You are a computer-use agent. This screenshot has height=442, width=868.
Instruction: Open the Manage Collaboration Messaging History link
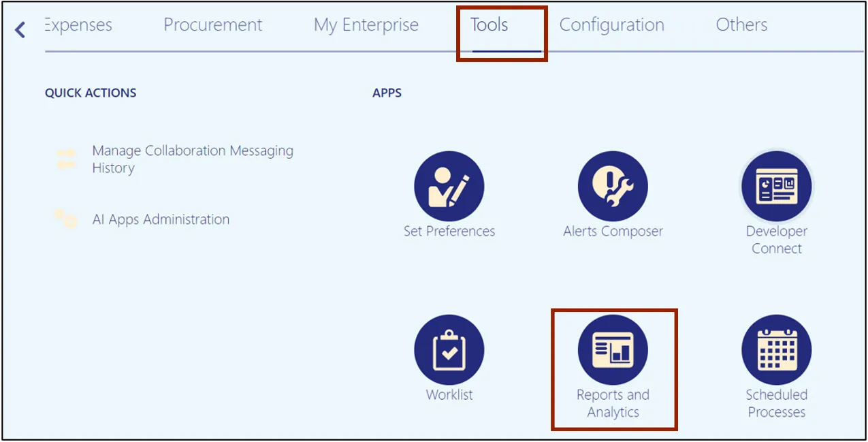pyautogui.click(x=193, y=159)
